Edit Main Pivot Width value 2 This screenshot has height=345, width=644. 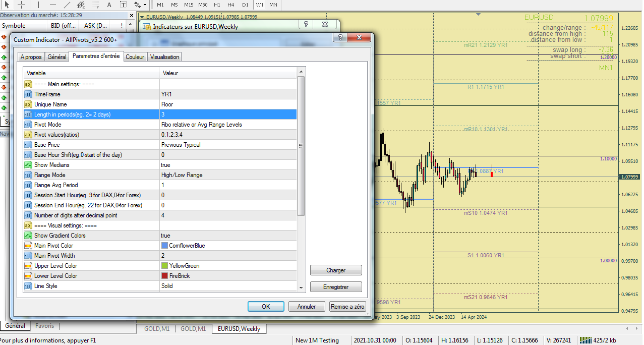(x=228, y=256)
